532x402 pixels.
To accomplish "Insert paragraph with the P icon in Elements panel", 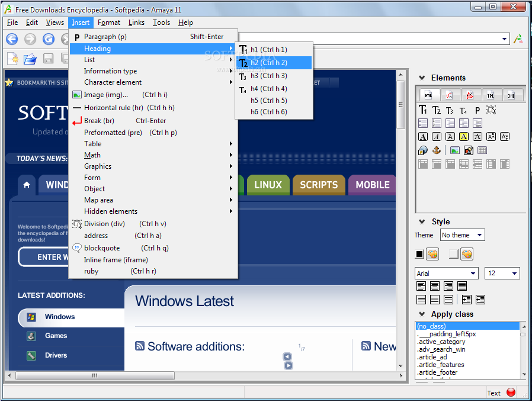I will pos(477,110).
